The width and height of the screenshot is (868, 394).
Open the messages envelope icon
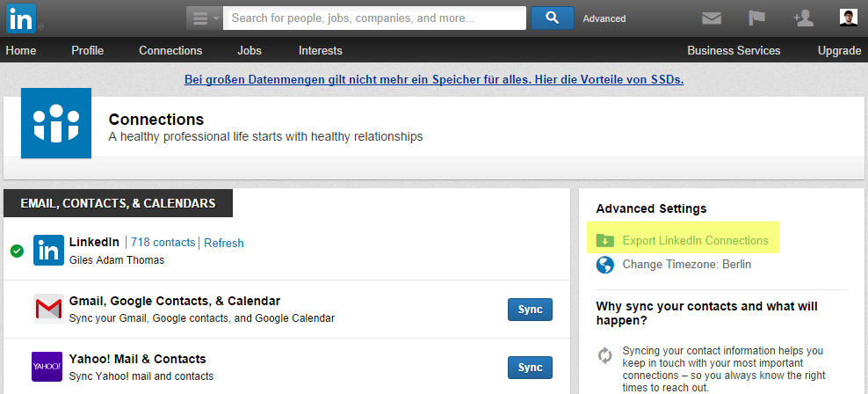712,18
